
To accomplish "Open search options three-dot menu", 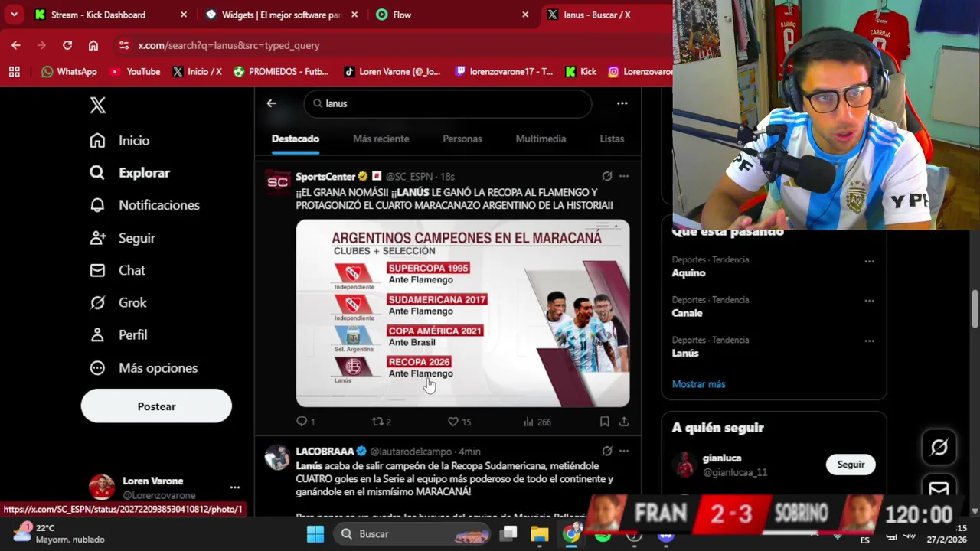I will (622, 103).
